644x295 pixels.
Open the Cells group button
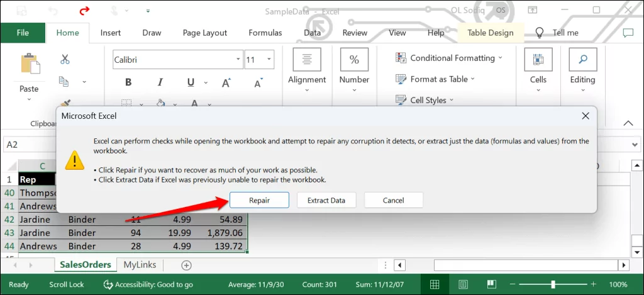pyautogui.click(x=538, y=60)
